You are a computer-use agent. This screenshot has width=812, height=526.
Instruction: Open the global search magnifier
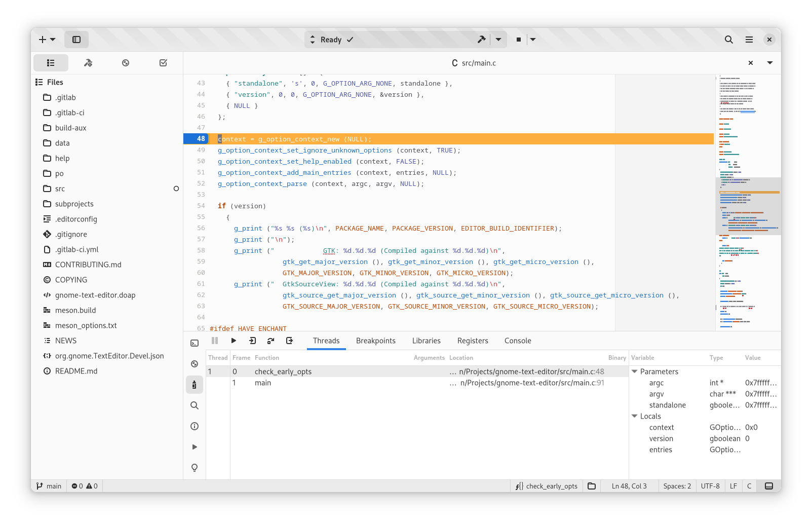(x=728, y=40)
